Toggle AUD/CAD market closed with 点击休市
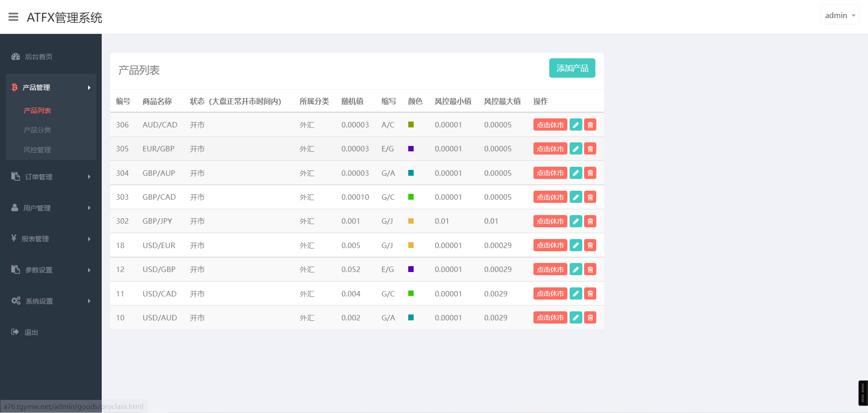Screen dimensions: 868x413 [550, 125]
